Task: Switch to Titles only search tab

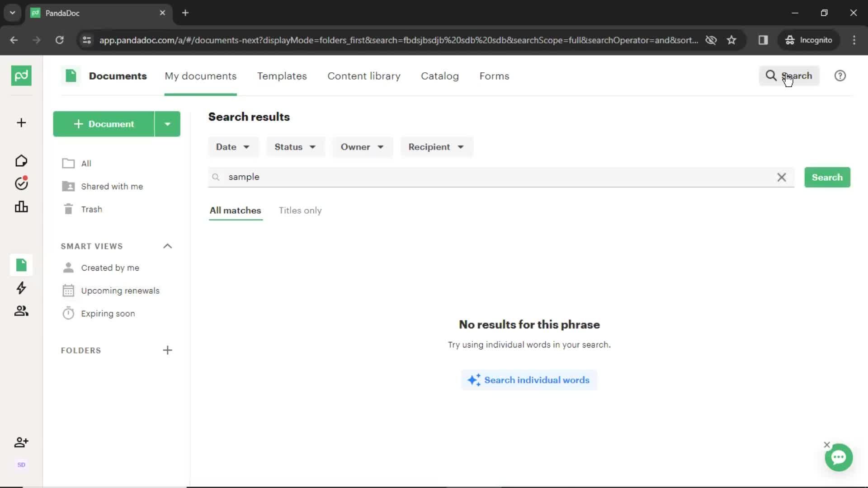Action: 301,210
